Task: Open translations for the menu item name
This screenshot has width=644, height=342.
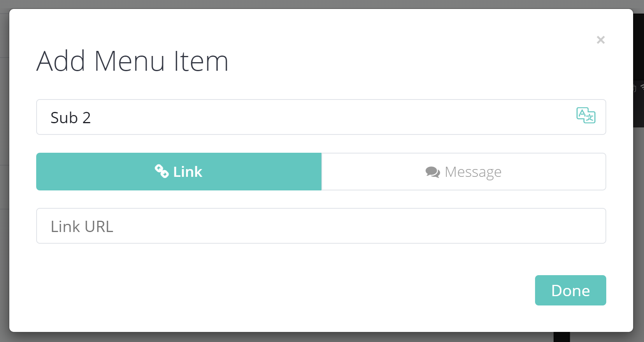Action: click(586, 115)
